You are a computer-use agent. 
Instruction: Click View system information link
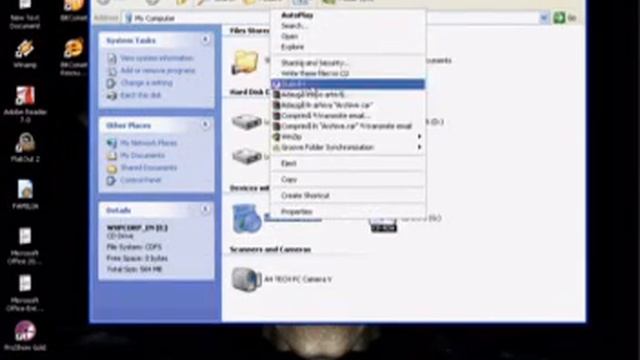(x=156, y=58)
